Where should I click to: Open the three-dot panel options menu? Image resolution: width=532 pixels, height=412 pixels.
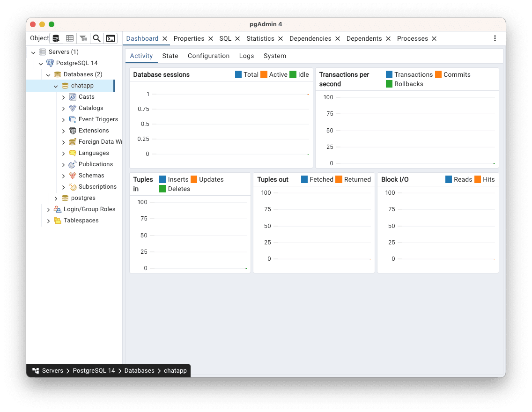coord(495,38)
